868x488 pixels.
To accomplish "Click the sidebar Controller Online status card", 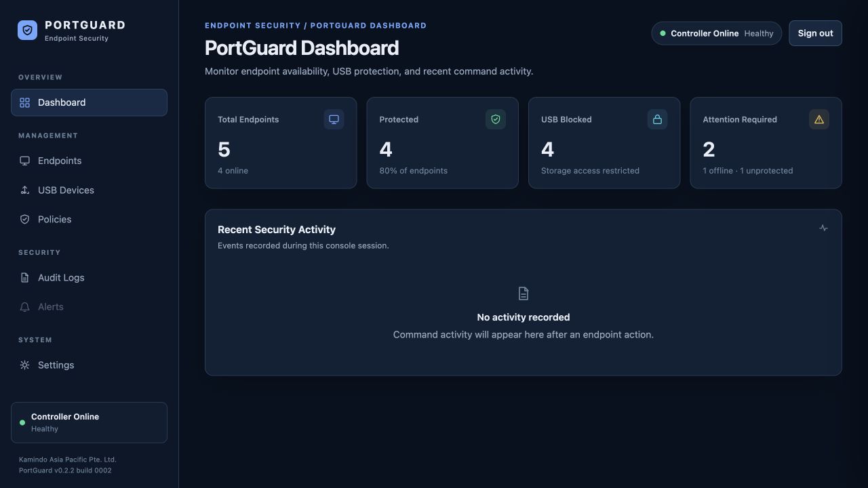I will pyautogui.click(x=89, y=422).
